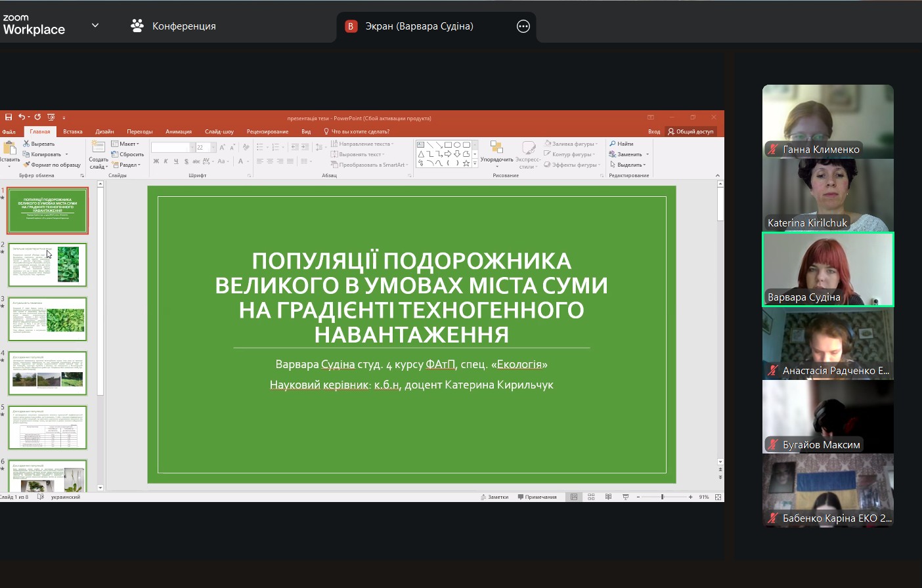Click the Общий доступ share button

point(691,131)
